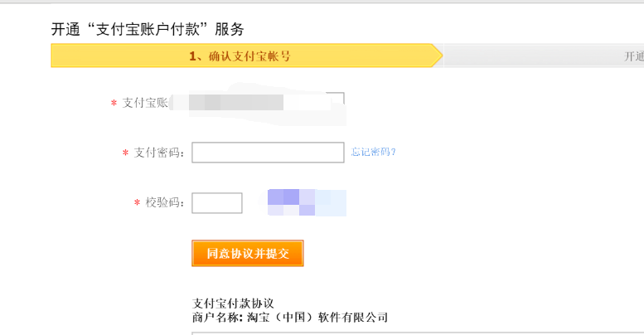This screenshot has height=335, width=644.
Task: Select step 1 确认支付宝帐号 tab
Action: [x=240, y=56]
